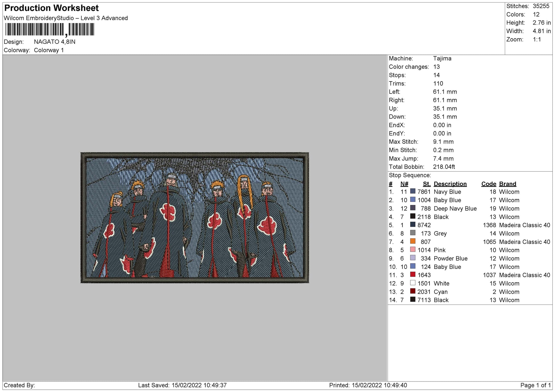Click the red 1643 thread swatch
555x392 pixels.
click(x=413, y=275)
